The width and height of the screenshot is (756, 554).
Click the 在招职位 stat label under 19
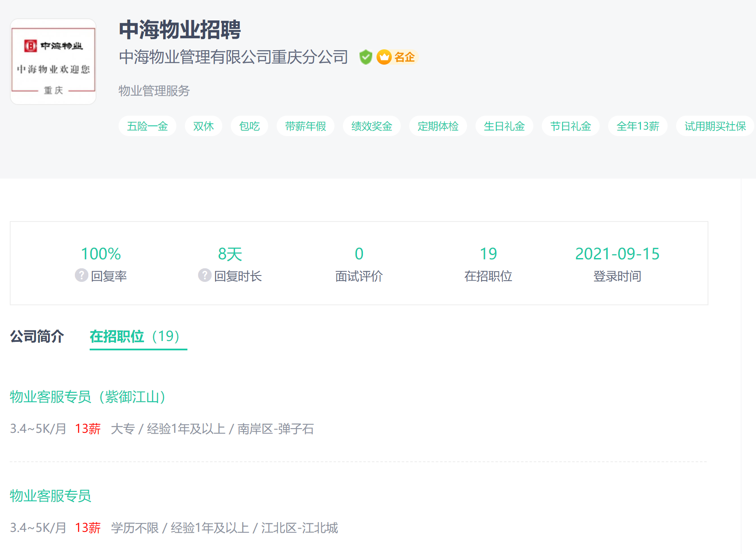pyautogui.click(x=488, y=276)
